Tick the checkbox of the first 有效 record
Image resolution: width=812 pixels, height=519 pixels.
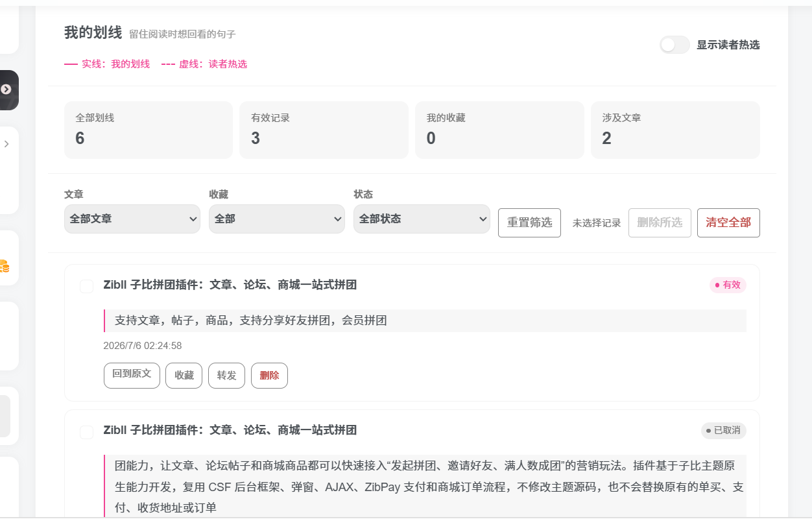coord(86,286)
